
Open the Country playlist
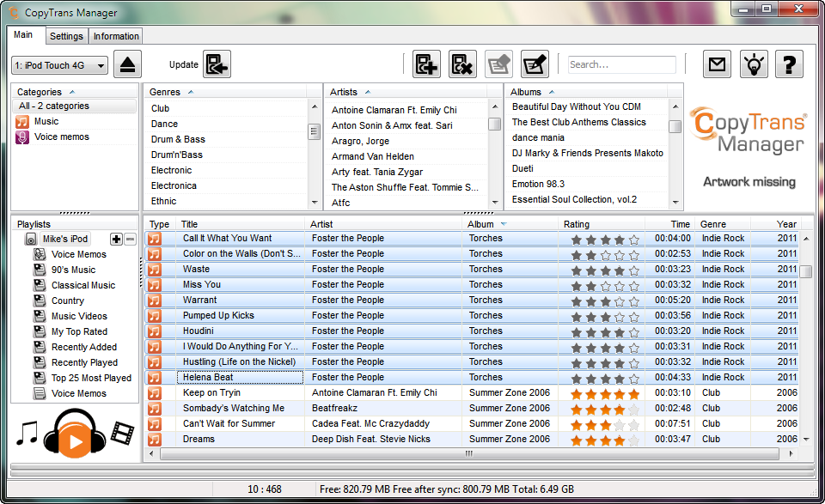[67, 301]
